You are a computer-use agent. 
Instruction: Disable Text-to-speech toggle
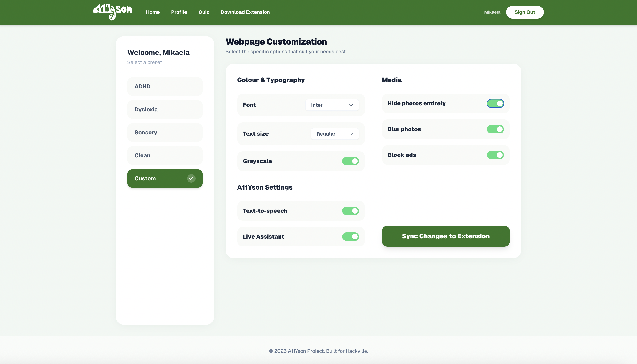(350, 211)
